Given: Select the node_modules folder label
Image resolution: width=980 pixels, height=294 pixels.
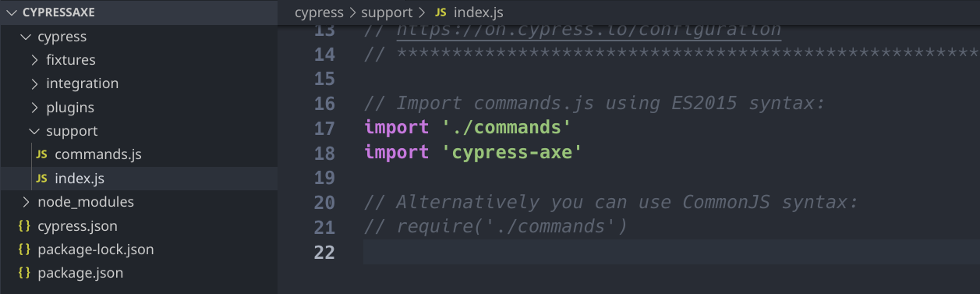Looking at the screenshot, I should click(x=86, y=202).
